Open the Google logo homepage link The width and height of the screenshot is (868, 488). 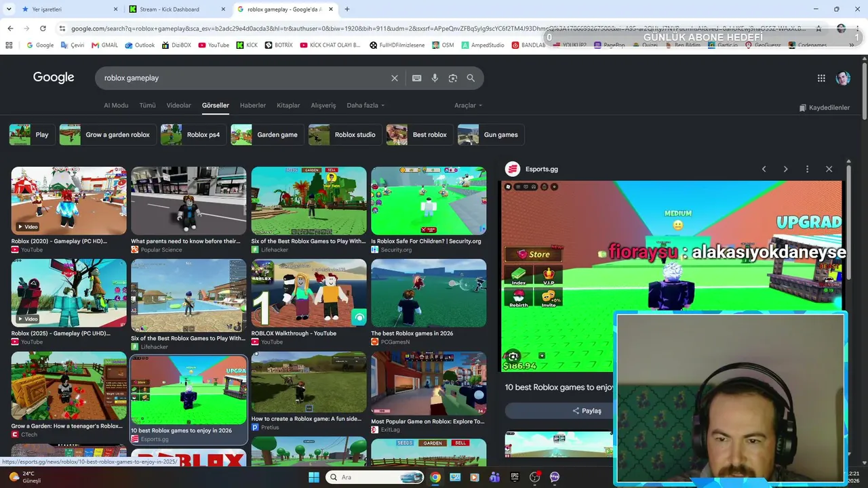pyautogui.click(x=54, y=77)
